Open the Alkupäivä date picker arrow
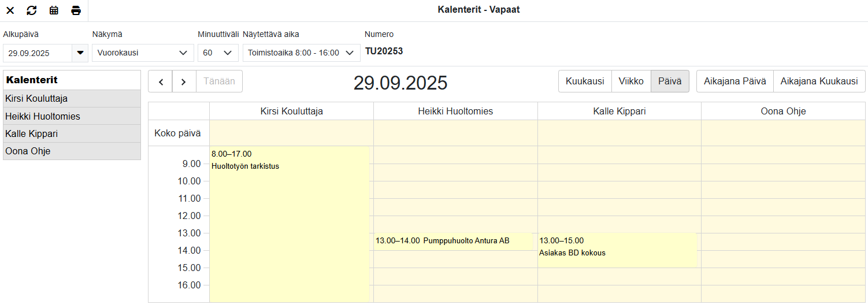 tap(80, 53)
